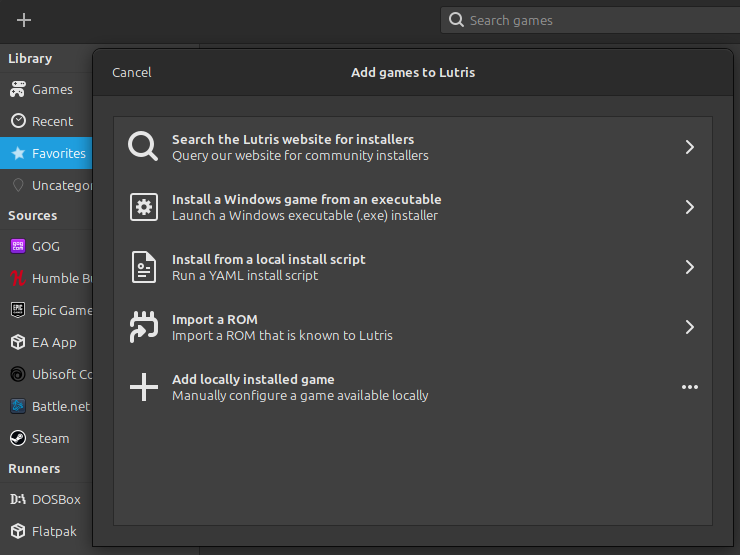Click the three dots for locally installed game

click(689, 387)
